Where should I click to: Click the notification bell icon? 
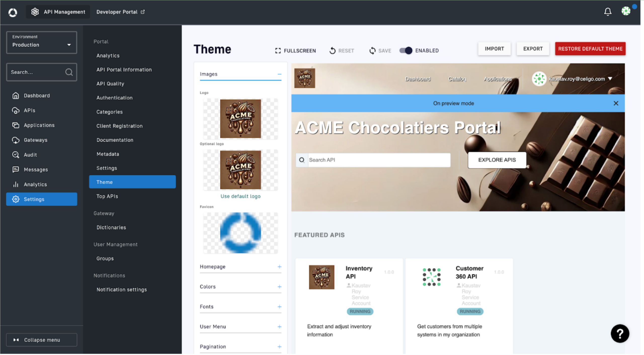(608, 12)
